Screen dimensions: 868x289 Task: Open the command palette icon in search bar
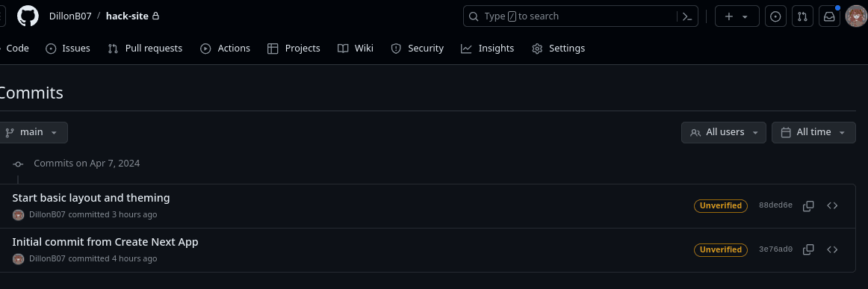687,16
